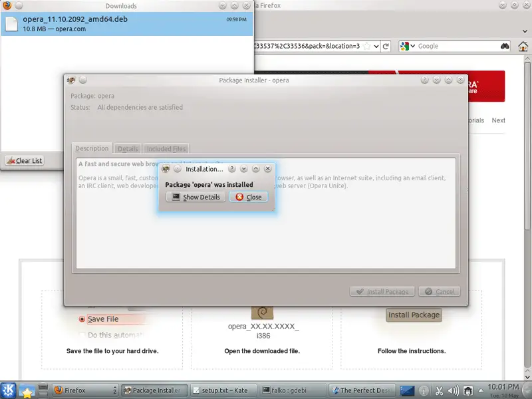The width and height of the screenshot is (532, 399).
Task: Expand the grouped Firefox windows count in the taskbar
Action: point(114,390)
